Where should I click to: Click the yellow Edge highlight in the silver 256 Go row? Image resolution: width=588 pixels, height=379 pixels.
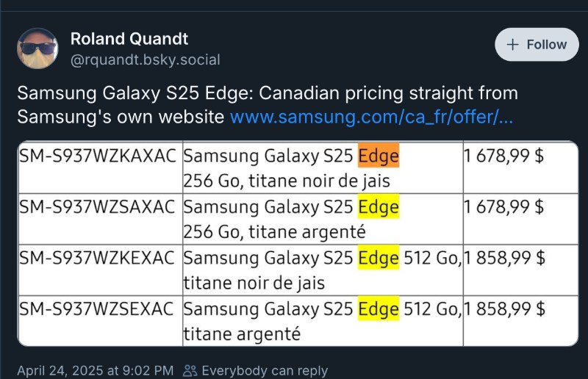point(378,208)
